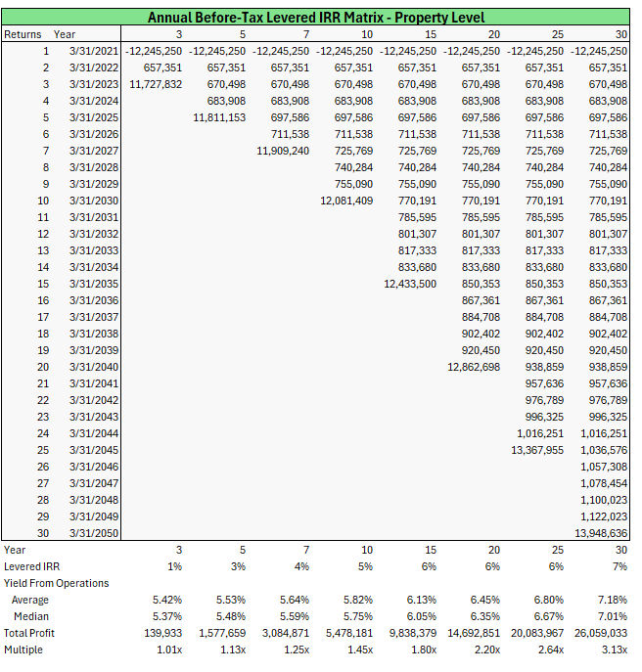Click the Returns header cell
The width and height of the screenshot is (642, 672).
[x=23, y=34]
